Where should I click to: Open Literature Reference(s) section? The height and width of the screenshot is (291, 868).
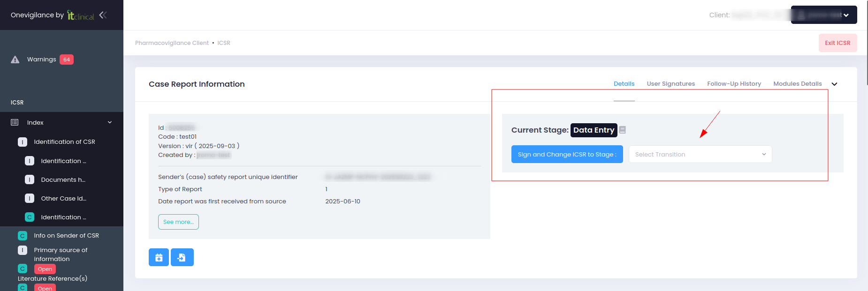point(53,278)
